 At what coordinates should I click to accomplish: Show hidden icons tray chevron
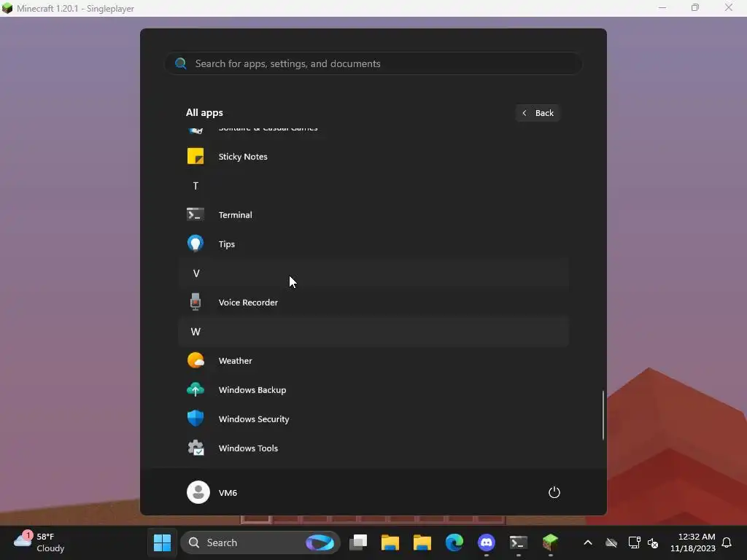(588, 542)
